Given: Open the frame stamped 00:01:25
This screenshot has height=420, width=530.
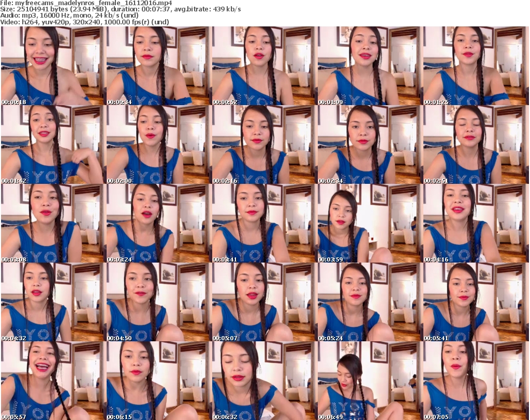Looking at the screenshot, I should coord(475,66).
